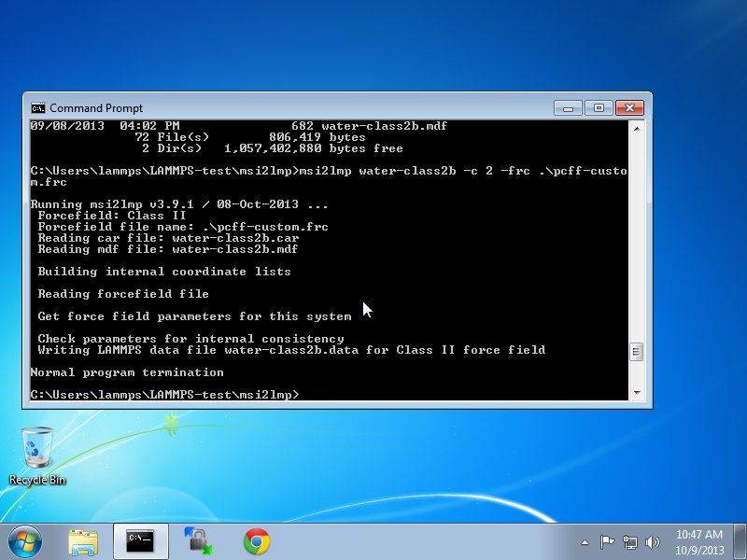Click 'Reading forcefield file' text
The height and width of the screenshot is (560, 747).
123,294
